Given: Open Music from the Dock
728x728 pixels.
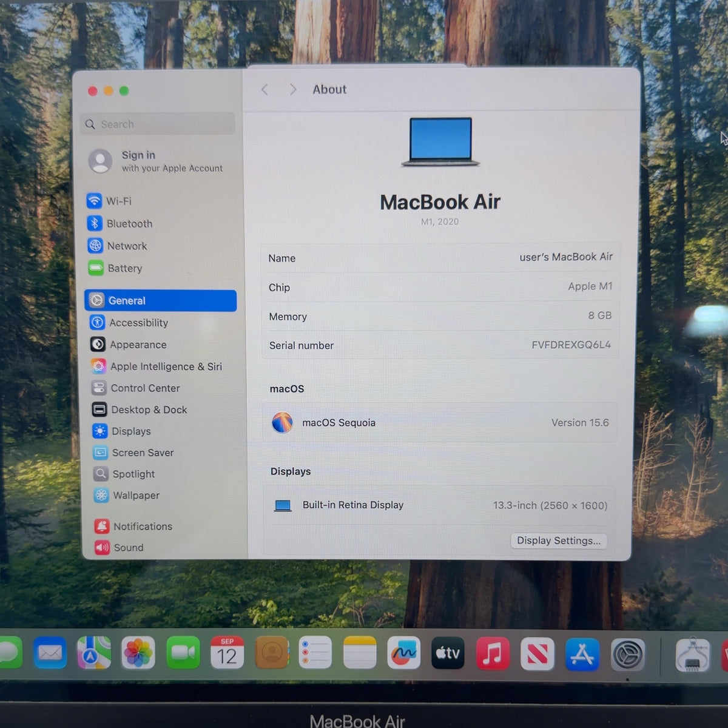Looking at the screenshot, I should click(x=493, y=653).
